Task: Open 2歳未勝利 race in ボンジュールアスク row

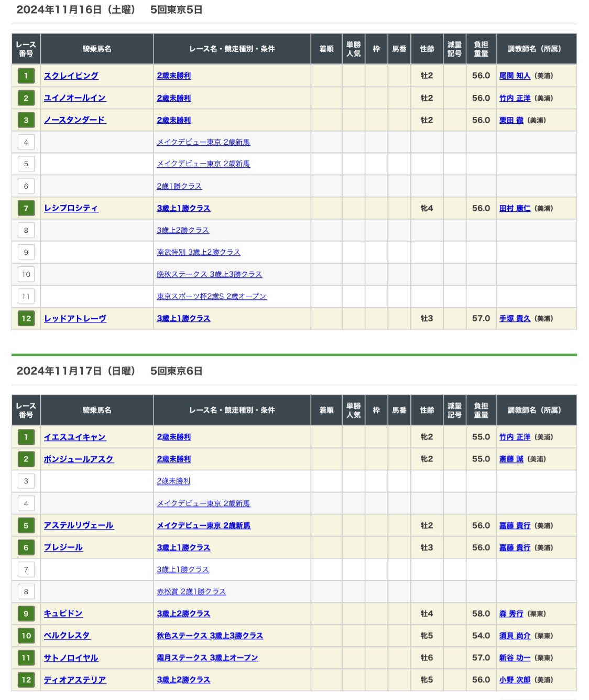Action: tap(174, 459)
